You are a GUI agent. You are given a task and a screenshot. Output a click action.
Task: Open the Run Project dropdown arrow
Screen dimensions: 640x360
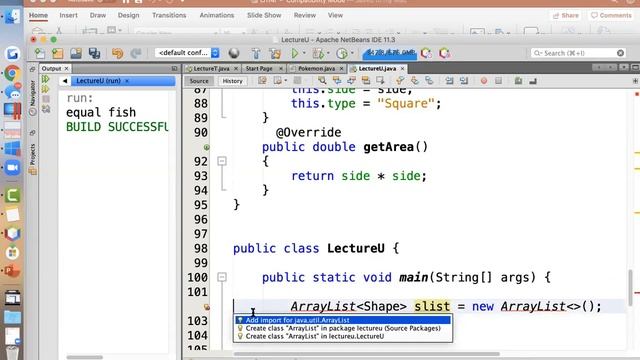click(304, 53)
